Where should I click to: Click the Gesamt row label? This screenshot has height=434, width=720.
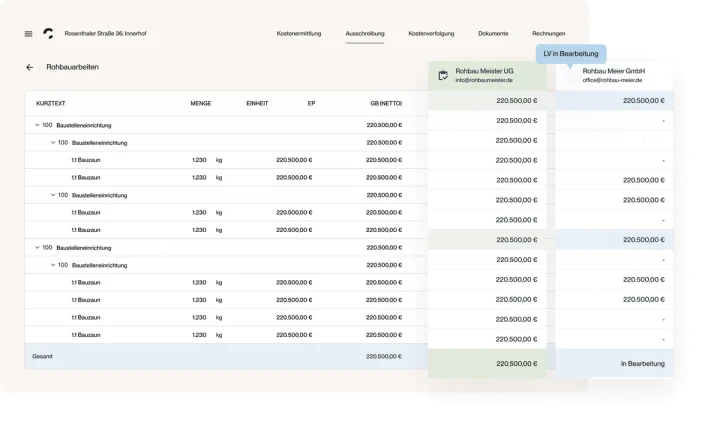click(x=42, y=356)
